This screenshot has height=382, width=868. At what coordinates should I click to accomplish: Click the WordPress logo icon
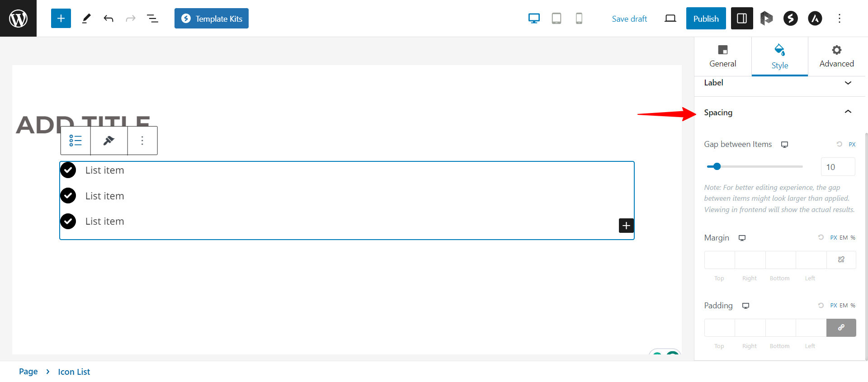[18, 19]
